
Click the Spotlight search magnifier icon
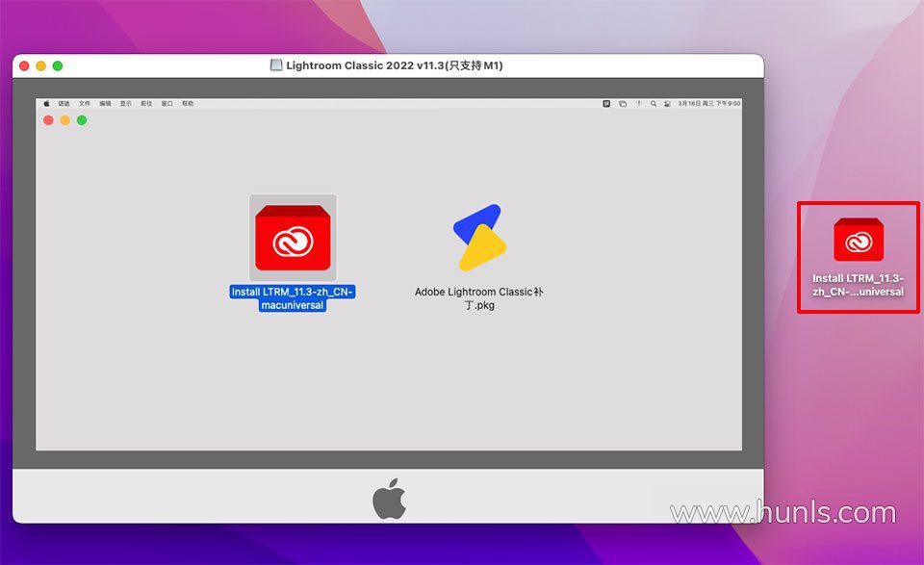click(x=654, y=104)
